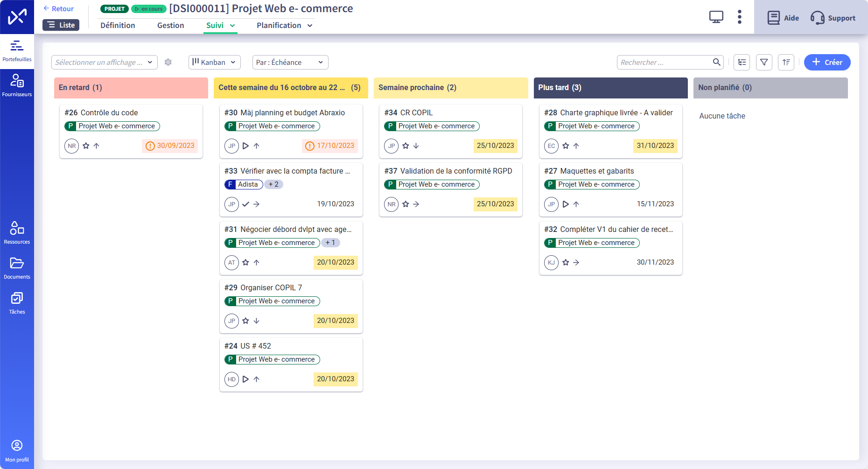Open the Portefeuilles sidebar section
Image resolution: width=868 pixels, height=469 pixels.
tap(17, 51)
